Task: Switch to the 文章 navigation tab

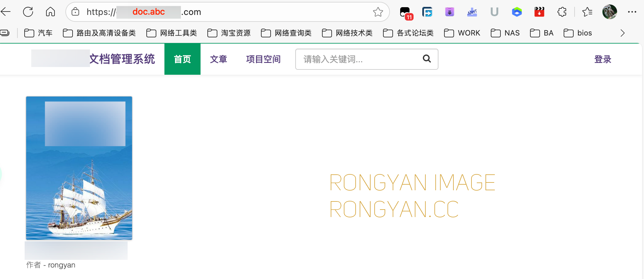Action: click(219, 59)
